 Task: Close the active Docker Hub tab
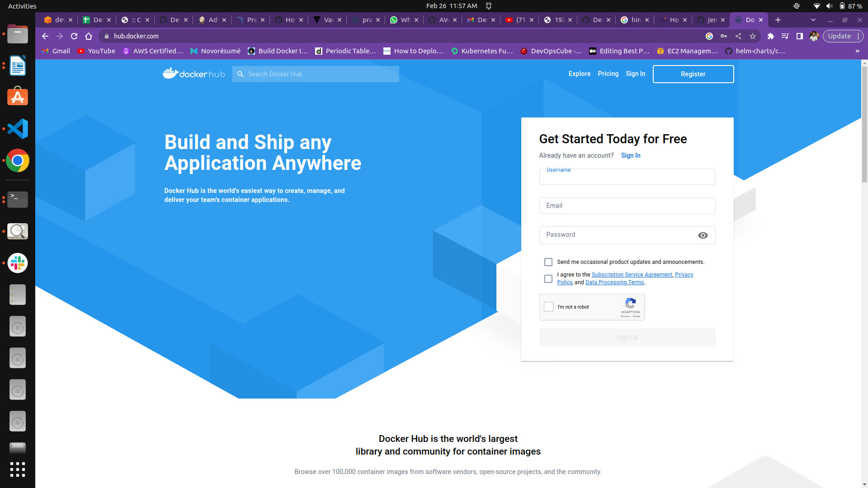(761, 20)
